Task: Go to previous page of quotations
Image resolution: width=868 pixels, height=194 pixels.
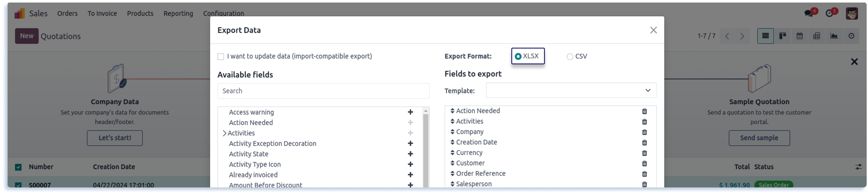Action: (727, 36)
